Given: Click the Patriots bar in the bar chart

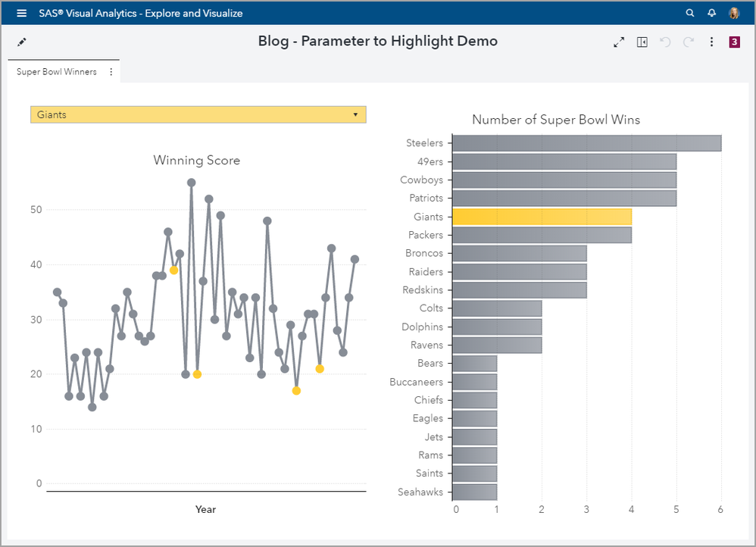Looking at the screenshot, I should (x=564, y=198).
